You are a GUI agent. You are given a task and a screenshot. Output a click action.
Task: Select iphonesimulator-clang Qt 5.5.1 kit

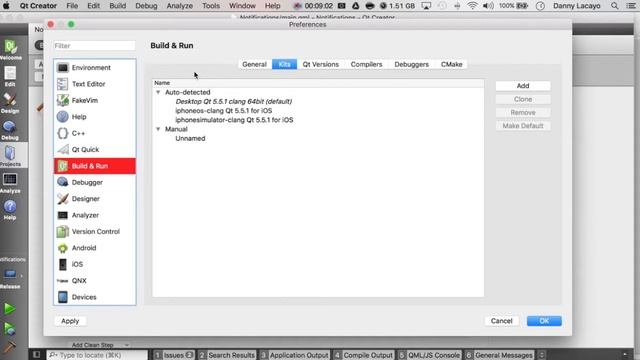(x=234, y=120)
